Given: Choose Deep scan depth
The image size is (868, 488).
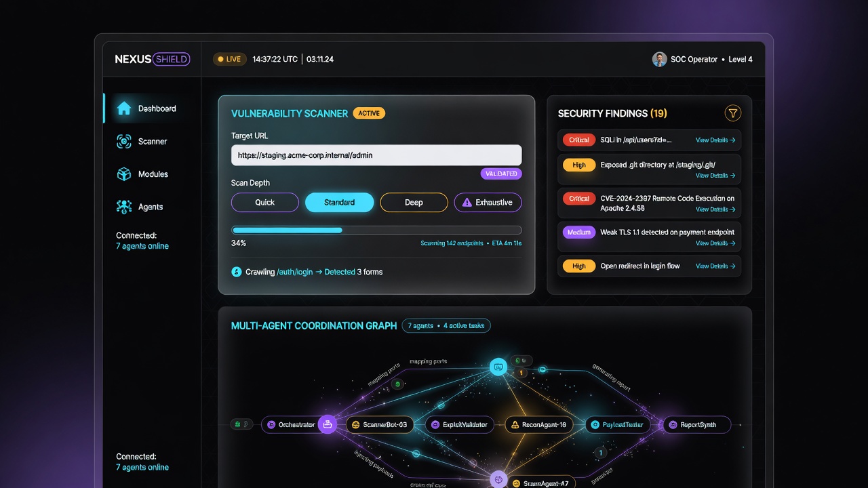Looking at the screenshot, I should click(x=414, y=203).
